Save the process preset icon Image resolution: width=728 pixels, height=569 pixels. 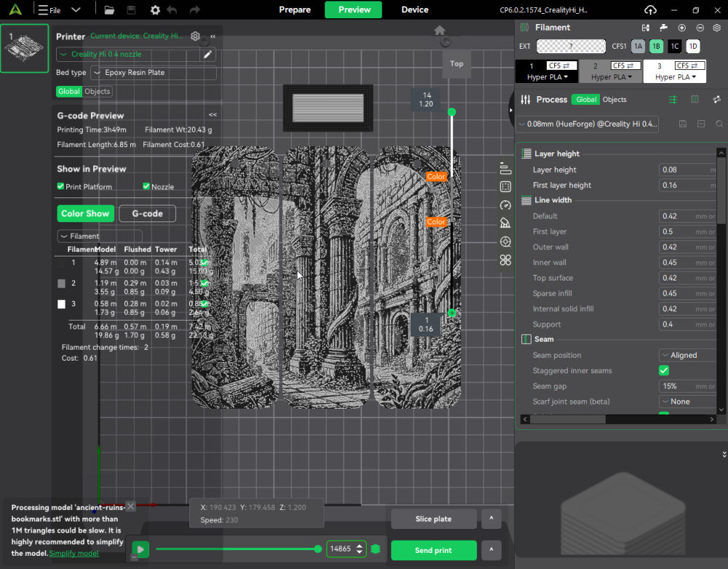pos(683,124)
